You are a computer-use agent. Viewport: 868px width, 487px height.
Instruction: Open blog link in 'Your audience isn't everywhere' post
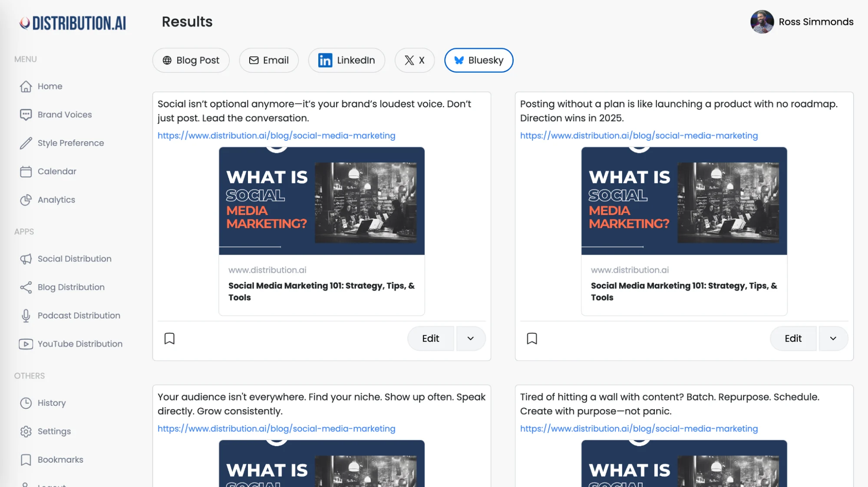click(x=277, y=429)
